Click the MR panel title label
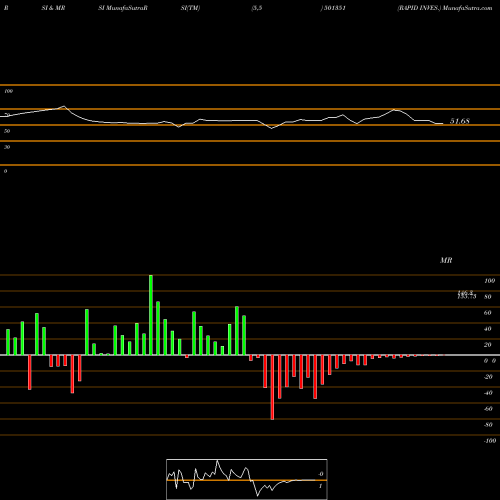 pyautogui.click(x=446, y=260)
